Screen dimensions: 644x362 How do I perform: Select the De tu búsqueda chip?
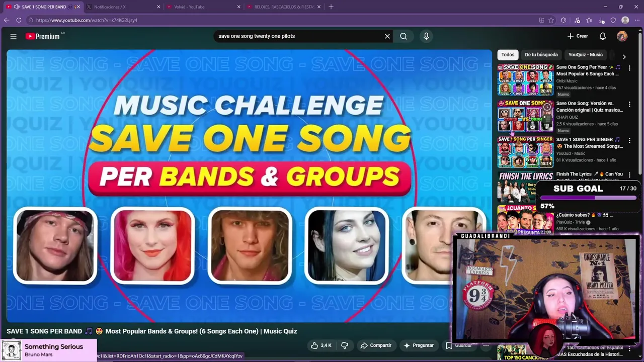(541, 55)
